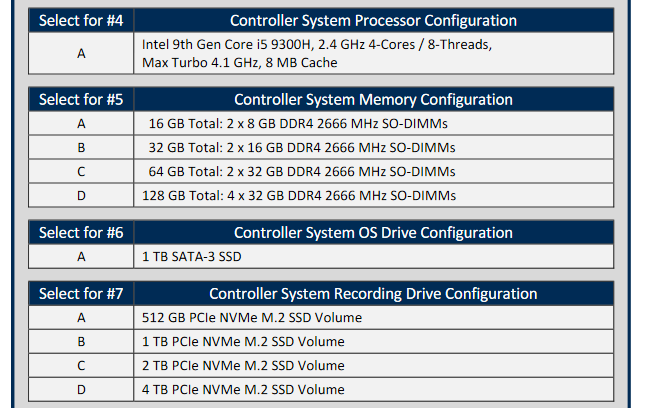Select the 16 GB Total memory option
Image resolution: width=645 pixels, height=408 pixels.
(297, 123)
